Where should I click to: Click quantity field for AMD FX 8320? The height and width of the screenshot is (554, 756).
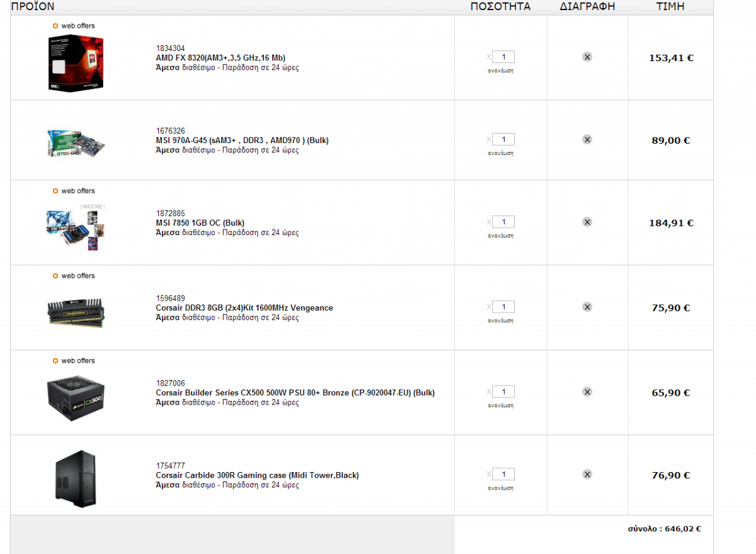503,57
